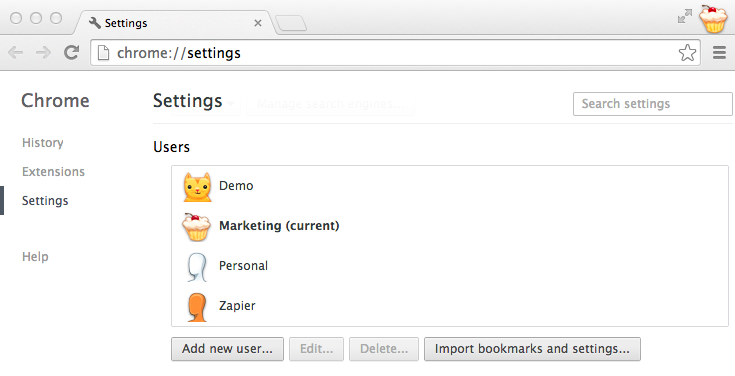The width and height of the screenshot is (735, 376).
Task: Click the Zapier user's orange silhouette avatar
Action: coord(197,308)
